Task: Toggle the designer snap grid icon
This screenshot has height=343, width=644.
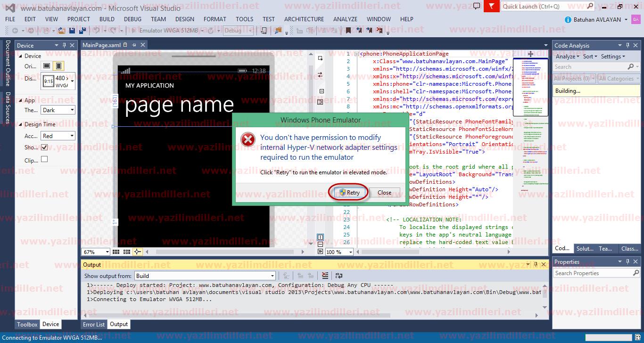Action: pyautogui.click(x=116, y=252)
